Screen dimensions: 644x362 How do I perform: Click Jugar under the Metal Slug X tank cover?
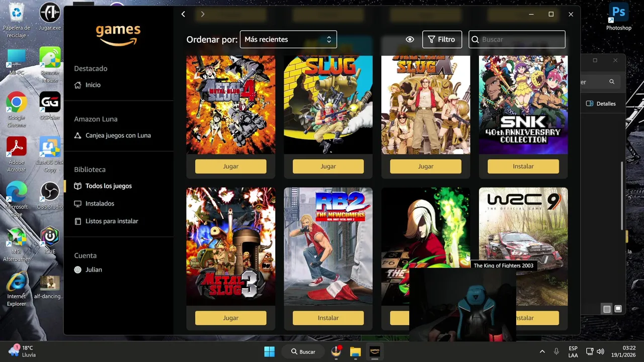pyautogui.click(x=426, y=166)
